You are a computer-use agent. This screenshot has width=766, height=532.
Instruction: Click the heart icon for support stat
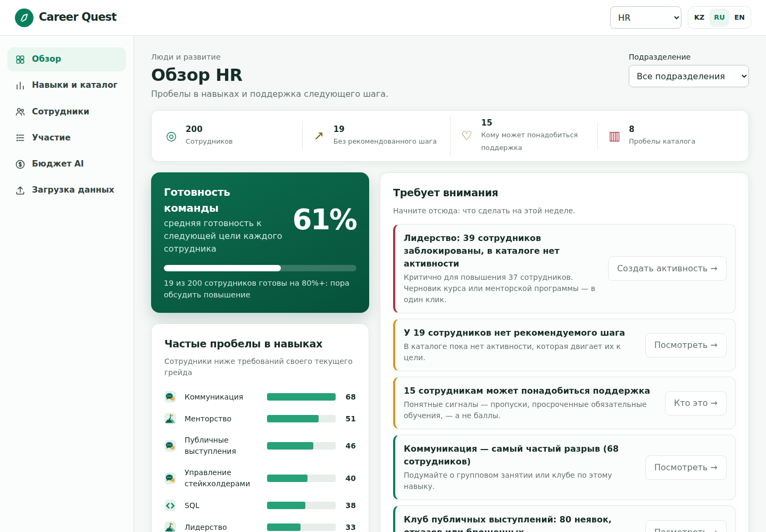(x=467, y=135)
